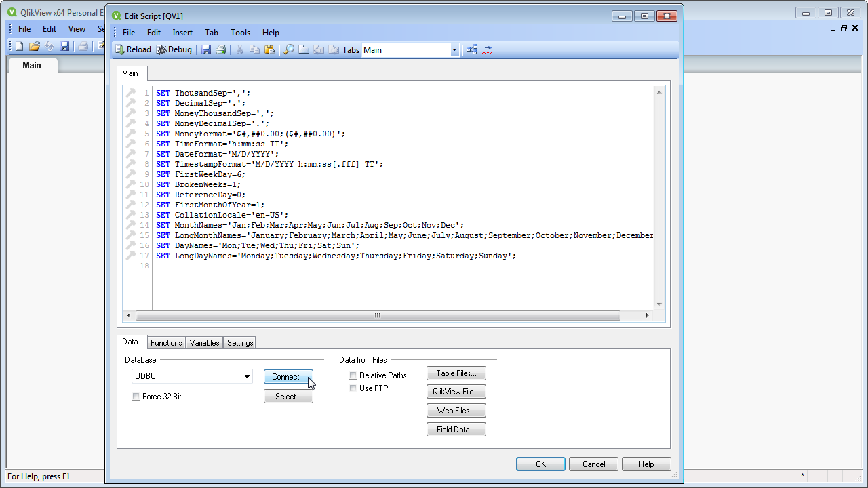868x488 pixels.
Task: Paste with the clipboard icon in script toolbar
Action: pyautogui.click(x=270, y=49)
